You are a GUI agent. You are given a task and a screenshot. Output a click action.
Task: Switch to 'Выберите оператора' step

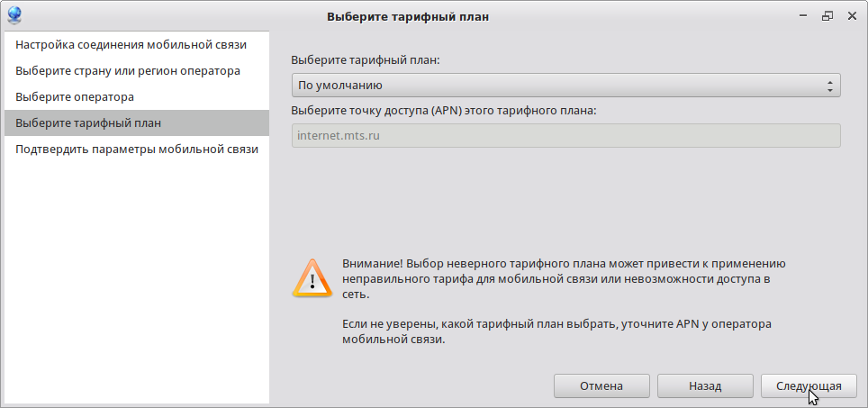point(75,96)
